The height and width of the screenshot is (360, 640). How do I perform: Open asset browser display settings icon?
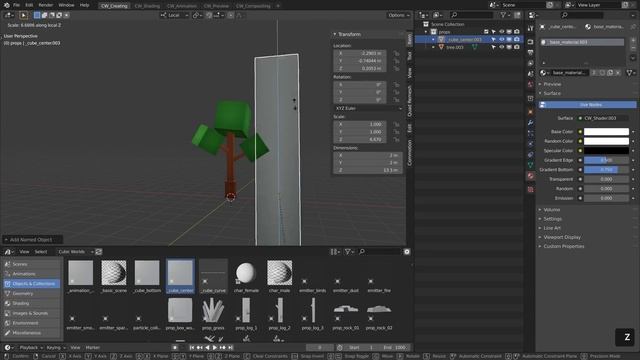tap(335, 252)
